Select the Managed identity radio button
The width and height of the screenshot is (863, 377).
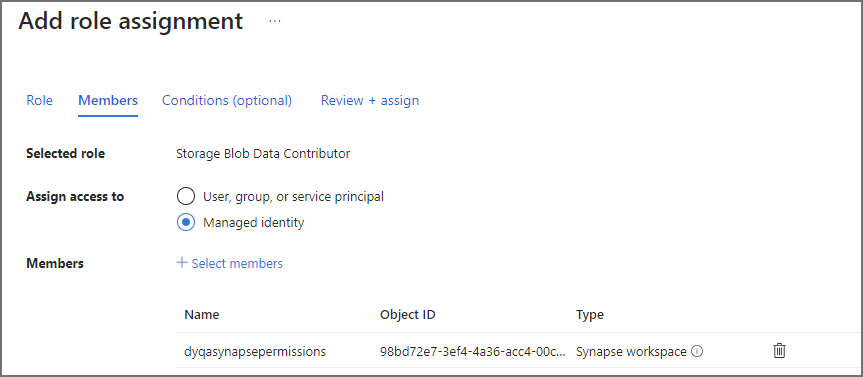(186, 222)
